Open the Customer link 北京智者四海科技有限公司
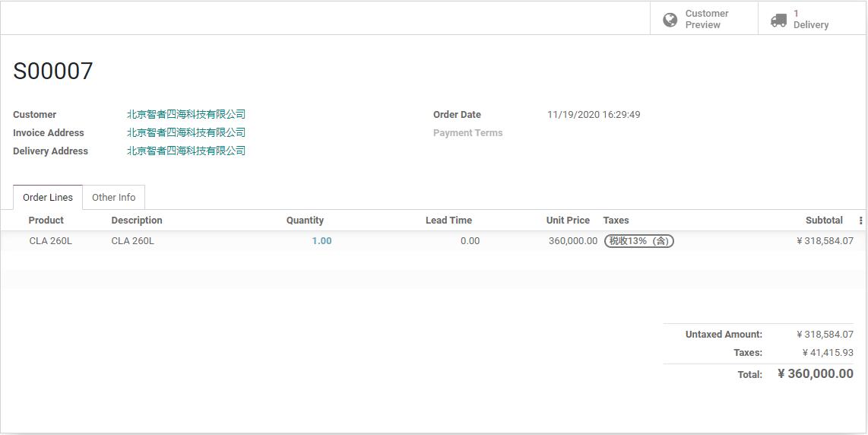The image size is (868, 435). 186,114
